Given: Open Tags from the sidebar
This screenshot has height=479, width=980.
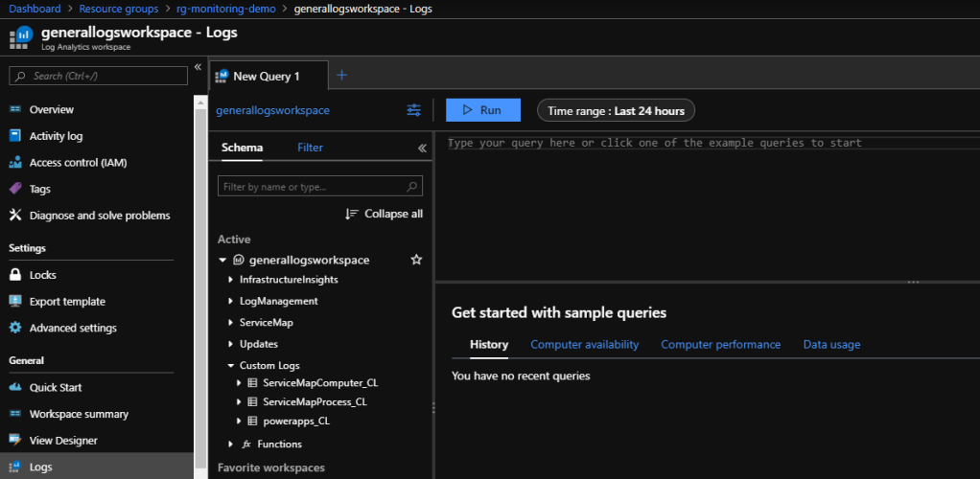Looking at the screenshot, I should coord(39,189).
